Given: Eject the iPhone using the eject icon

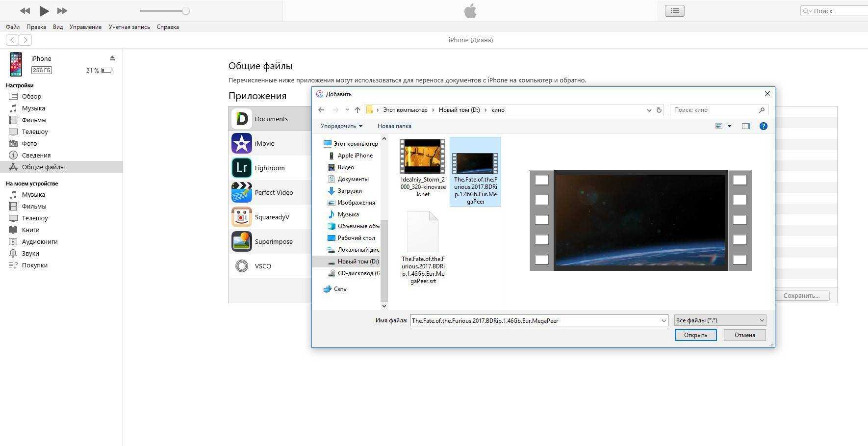Looking at the screenshot, I should pyautogui.click(x=112, y=58).
